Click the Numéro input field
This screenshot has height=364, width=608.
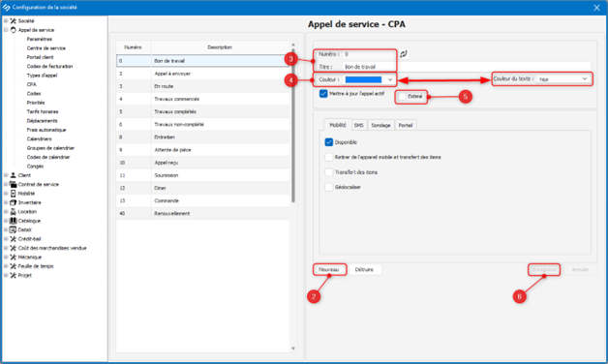370,54
